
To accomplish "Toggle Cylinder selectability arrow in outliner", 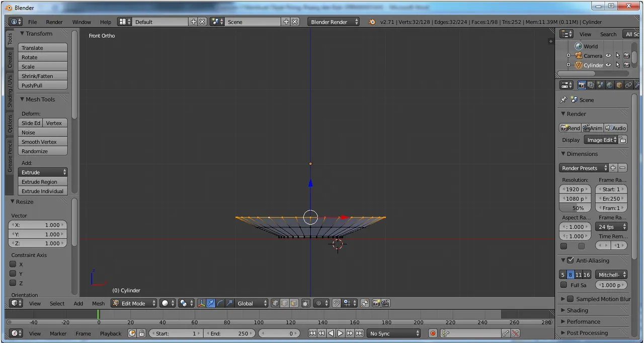I will (x=618, y=65).
